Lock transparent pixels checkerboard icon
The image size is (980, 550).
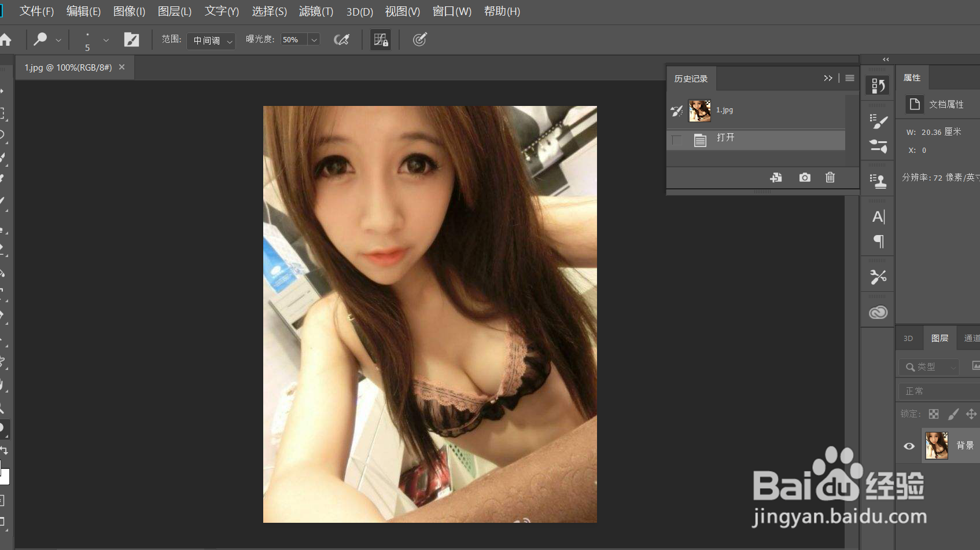934,414
